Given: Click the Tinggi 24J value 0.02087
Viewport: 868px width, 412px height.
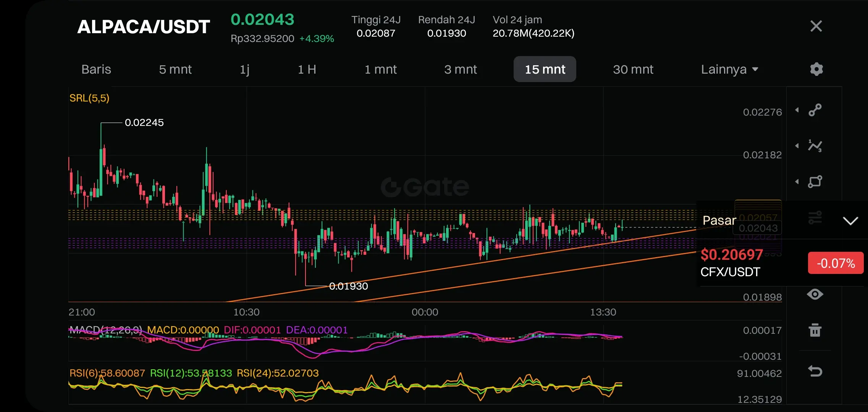Looking at the screenshot, I should point(376,33).
